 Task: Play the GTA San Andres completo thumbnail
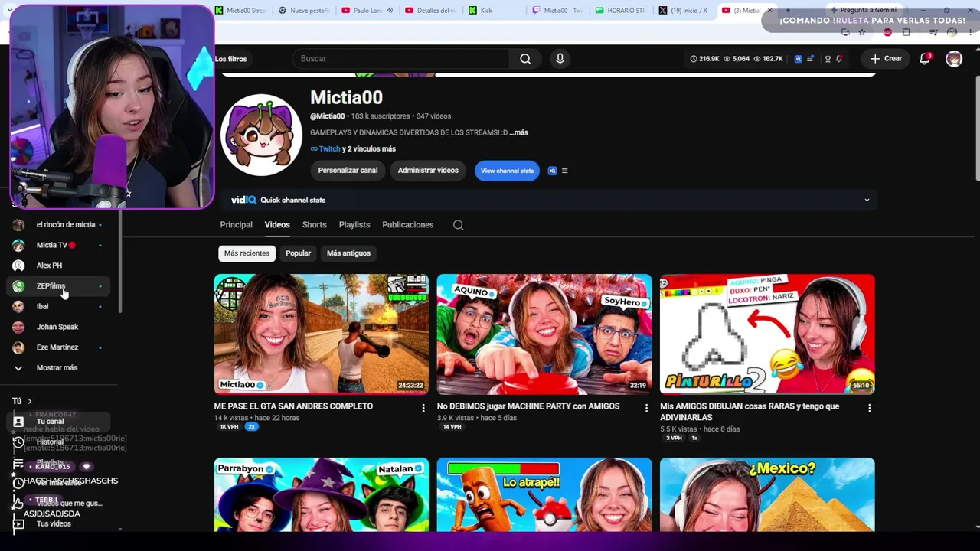tap(322, 334)
